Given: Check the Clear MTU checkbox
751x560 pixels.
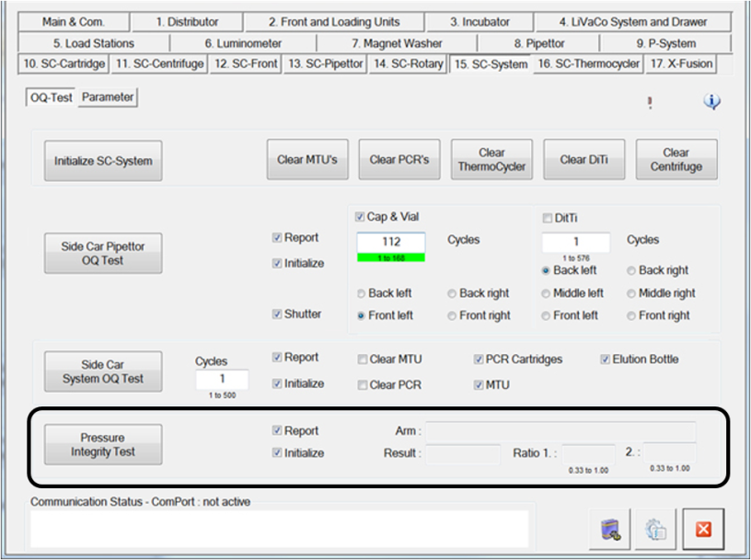Looking at the screenshot, I should [x=363, y=360].
